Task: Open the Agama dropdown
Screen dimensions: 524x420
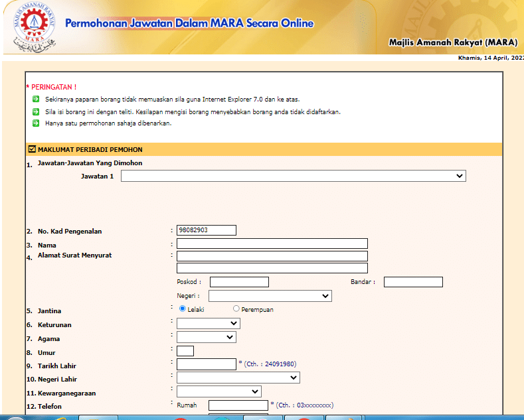Action: pyautogui.click(x=207, y=337)
